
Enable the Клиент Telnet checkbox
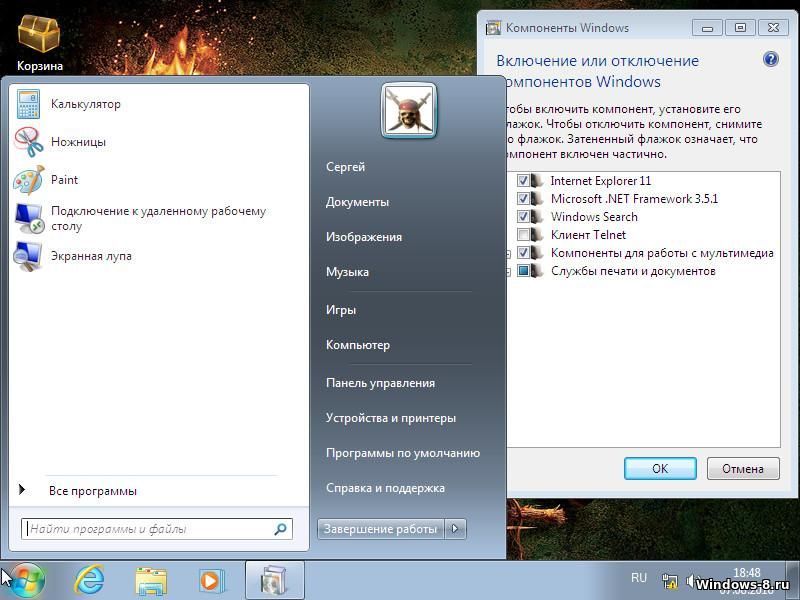click(523, 235)
